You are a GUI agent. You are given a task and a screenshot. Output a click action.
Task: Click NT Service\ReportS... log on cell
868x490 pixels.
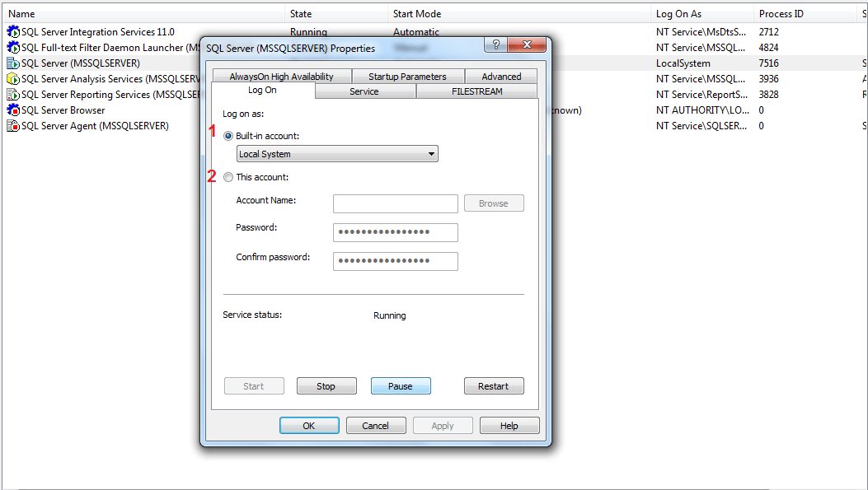pos(702,95)
